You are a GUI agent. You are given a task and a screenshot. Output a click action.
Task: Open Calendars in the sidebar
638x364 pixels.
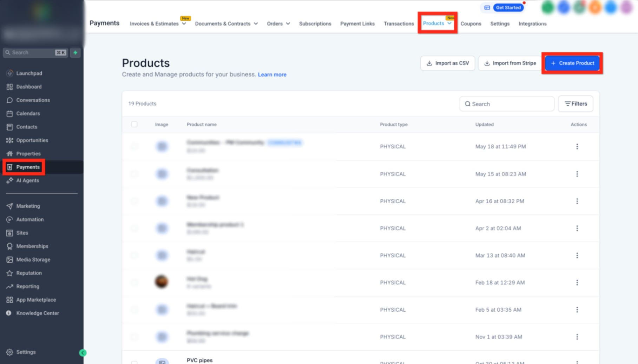tap(28, 113)
